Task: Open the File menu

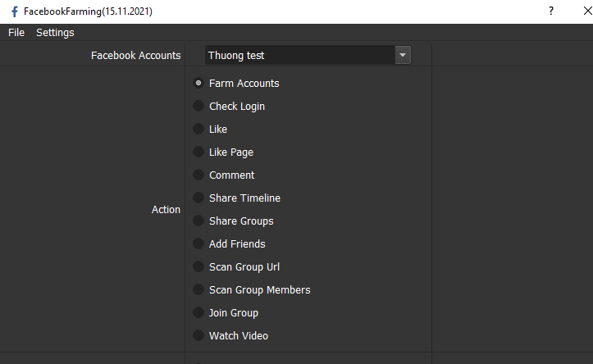Action: point(16,33)
